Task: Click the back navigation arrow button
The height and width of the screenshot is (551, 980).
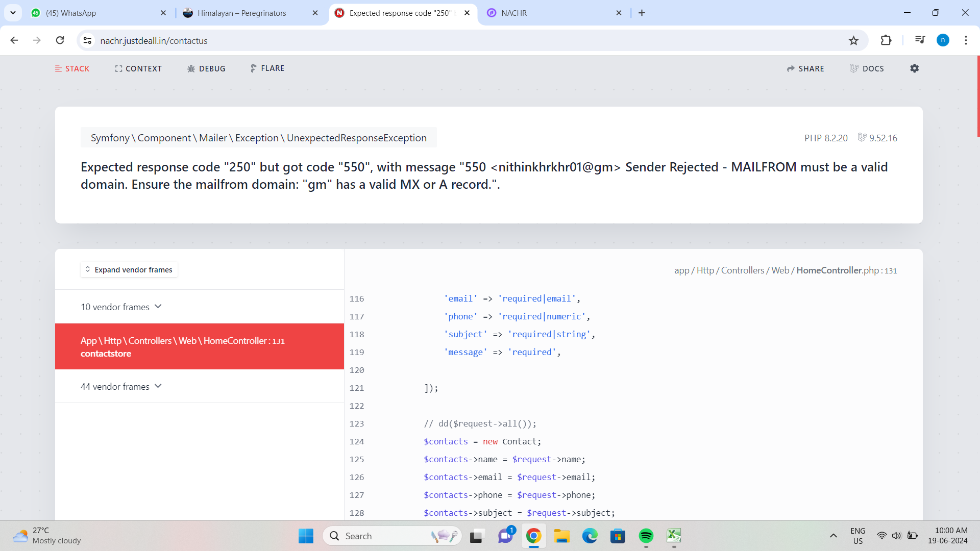Action: pyautogui.click(x=14, y=40)
